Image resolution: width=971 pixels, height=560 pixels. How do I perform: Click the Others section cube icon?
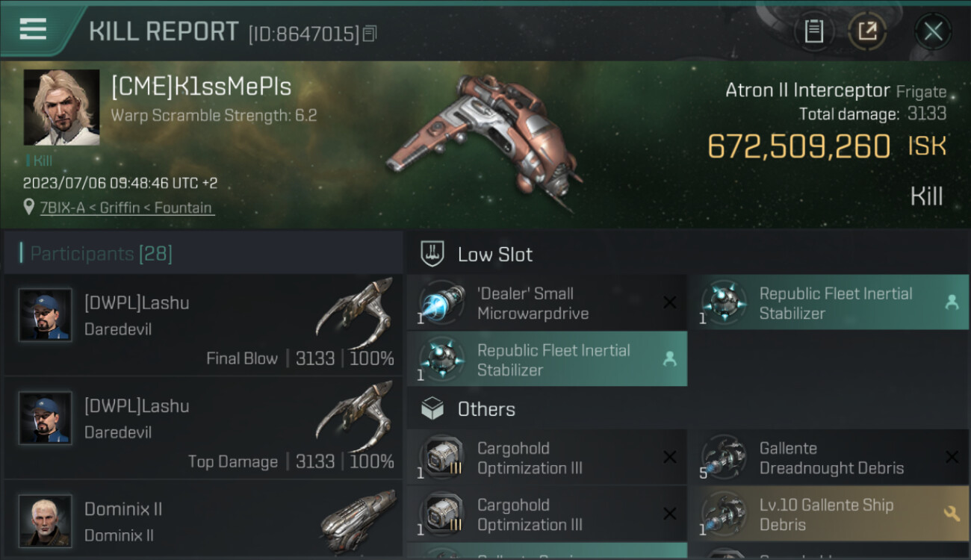(432, 409)
